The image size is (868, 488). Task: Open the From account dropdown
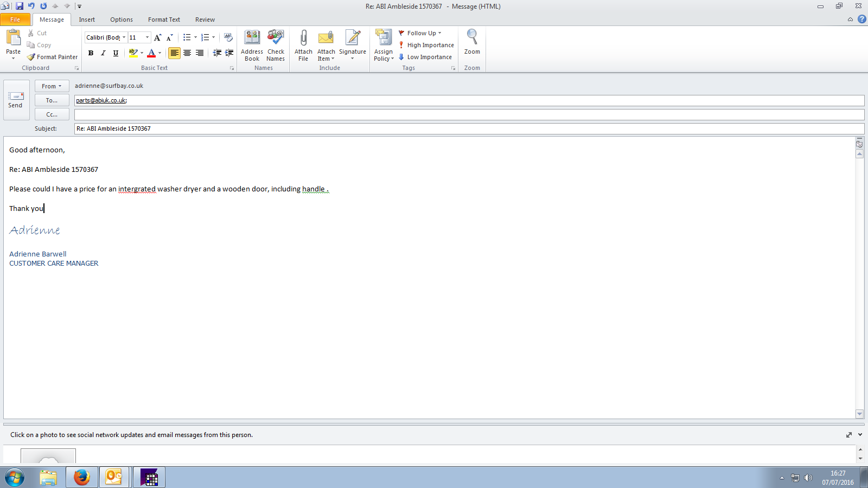(x=52, y=86)
